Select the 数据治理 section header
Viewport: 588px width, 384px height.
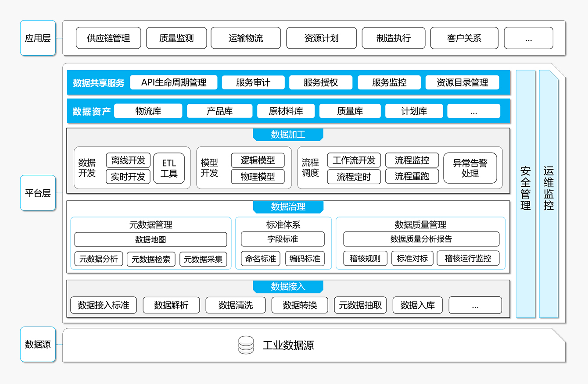(x=288, y=207)
